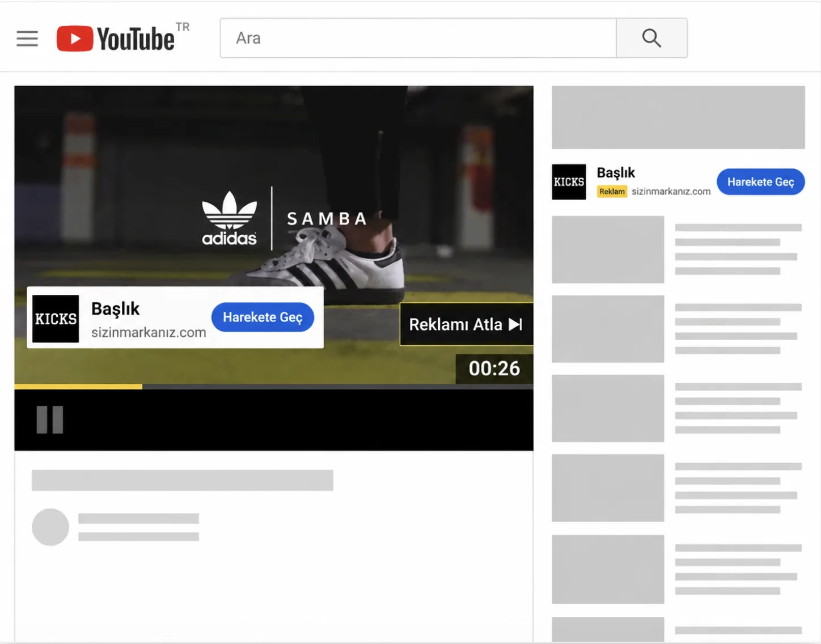Image resolution: width=821 pixels, height=644 pixels.
Task: Submit search with magnifier button
Action: 651,38
